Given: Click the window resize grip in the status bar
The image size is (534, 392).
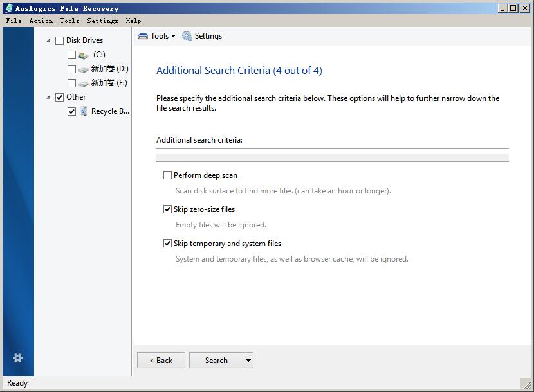Looking at the screenshot, I should coord(526,384).
